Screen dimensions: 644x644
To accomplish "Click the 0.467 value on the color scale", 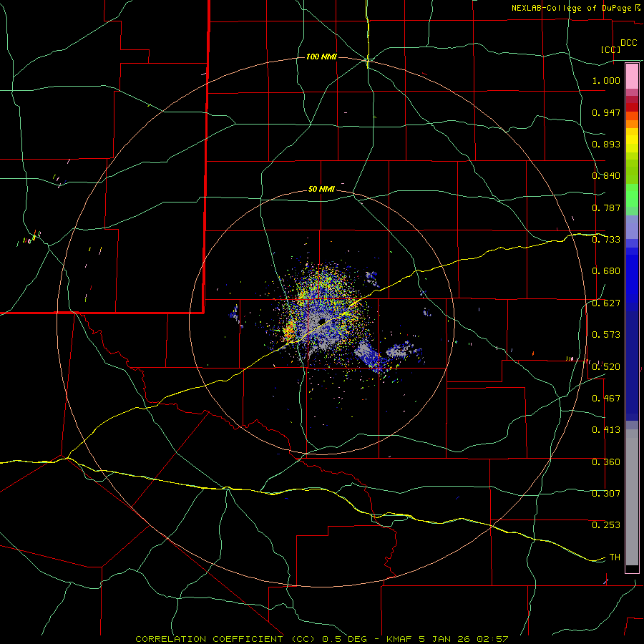I will pos(606,399).
